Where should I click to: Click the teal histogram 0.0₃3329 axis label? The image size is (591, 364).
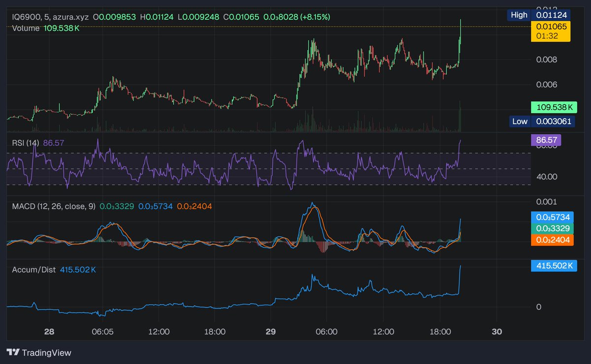coord(553,229)
